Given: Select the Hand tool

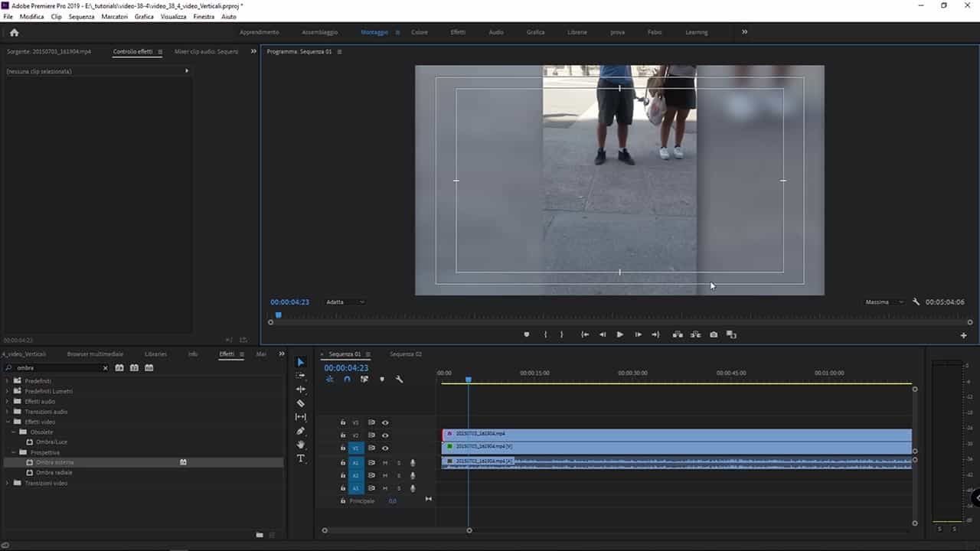Looking at the screenshot, I should tap(301, 445).
